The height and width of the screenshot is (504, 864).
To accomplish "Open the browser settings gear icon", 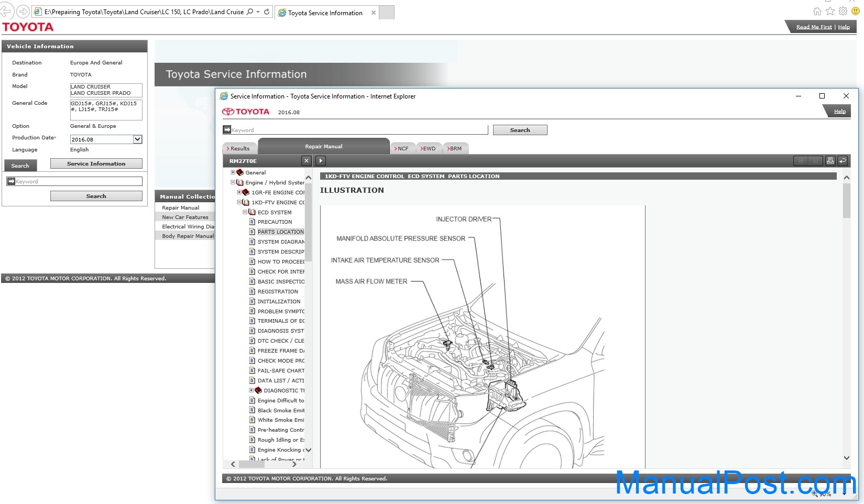I will [843, 11].
